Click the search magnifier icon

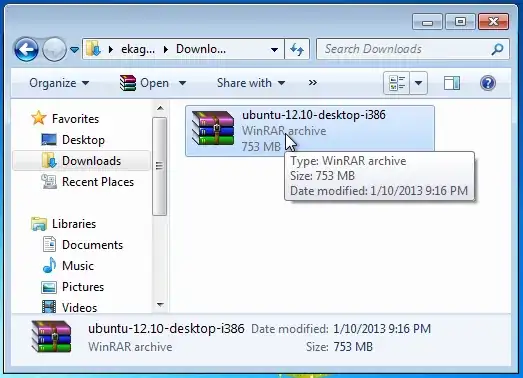pyautogui.click(x=497, y=49)
